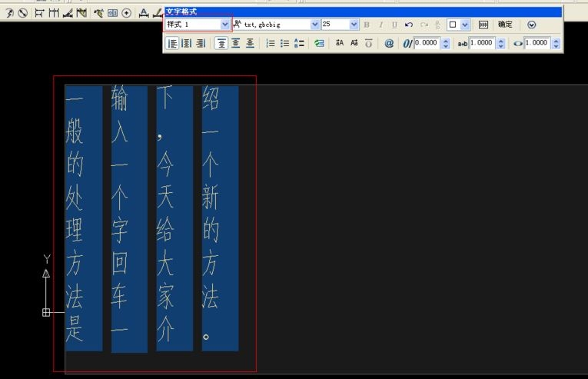Click the text column starting with 输入
The image size is (588, 379).
(x=129, y=219)
